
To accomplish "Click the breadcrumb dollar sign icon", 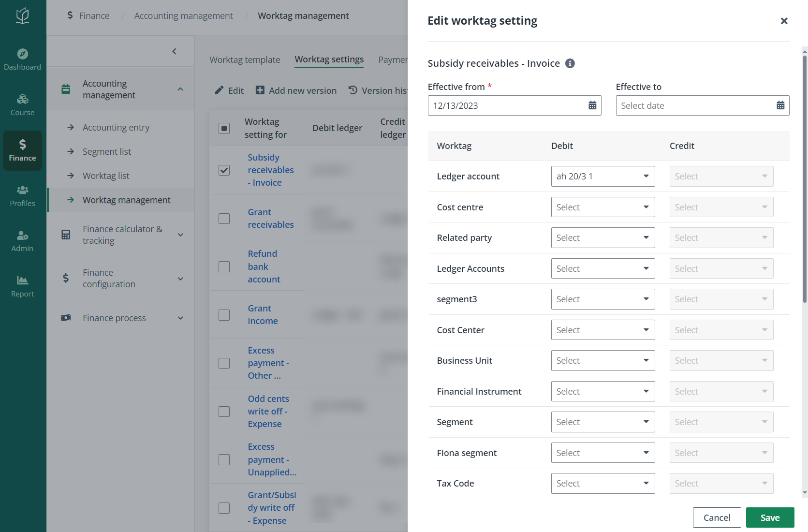I will point(70,15).
